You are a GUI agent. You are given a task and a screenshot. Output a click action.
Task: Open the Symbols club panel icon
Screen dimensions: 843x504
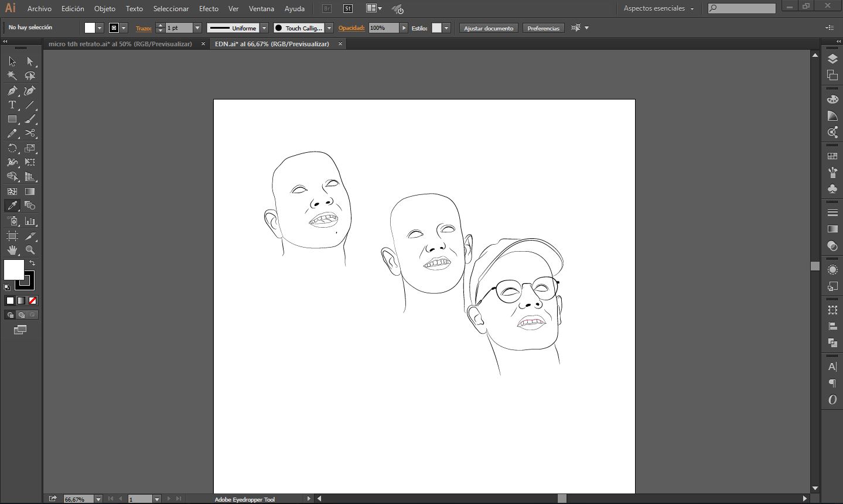[832, 188]
